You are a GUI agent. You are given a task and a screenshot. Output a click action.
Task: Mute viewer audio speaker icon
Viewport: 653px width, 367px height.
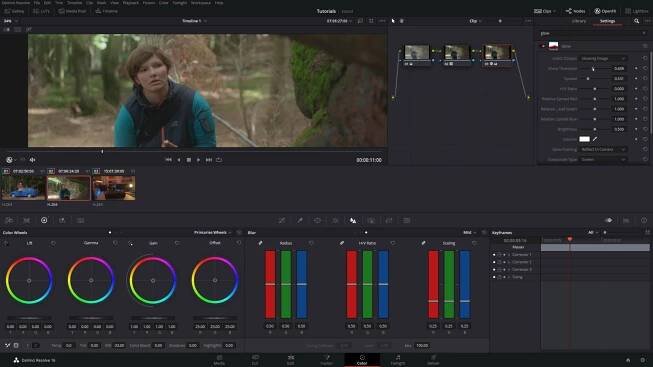pos(32,160)
